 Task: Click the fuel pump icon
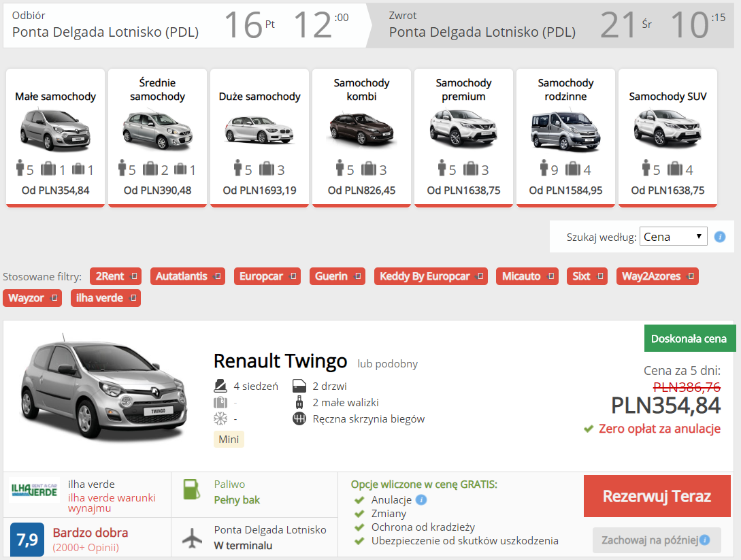pyautogui.click(x=191, y=490)
